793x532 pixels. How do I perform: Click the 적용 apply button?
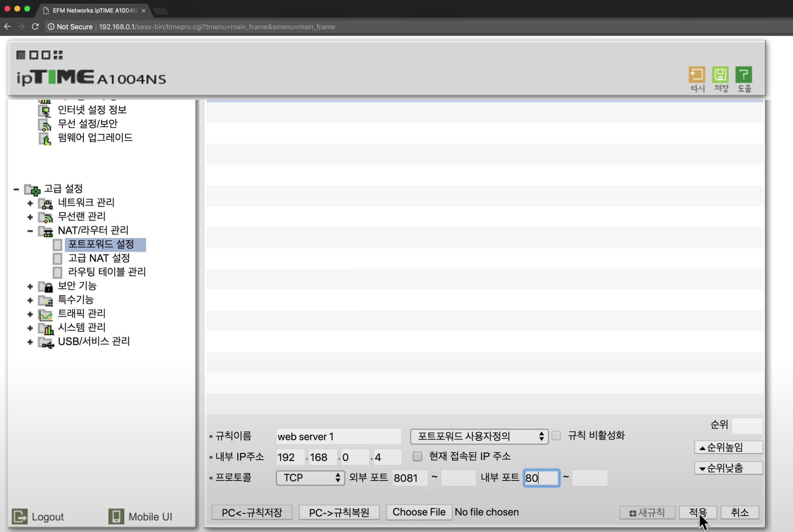point(698,512)
